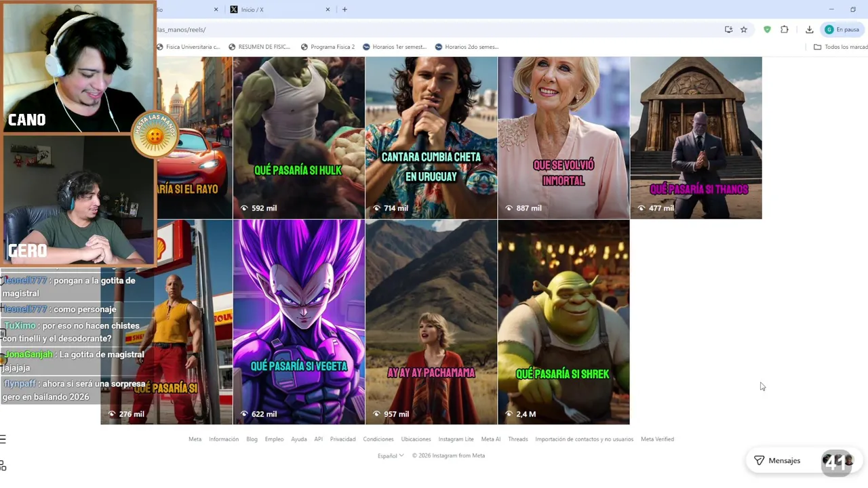
Task: Open 'Programa Fisica 2' bookmark
Action: tap(328, 47)
